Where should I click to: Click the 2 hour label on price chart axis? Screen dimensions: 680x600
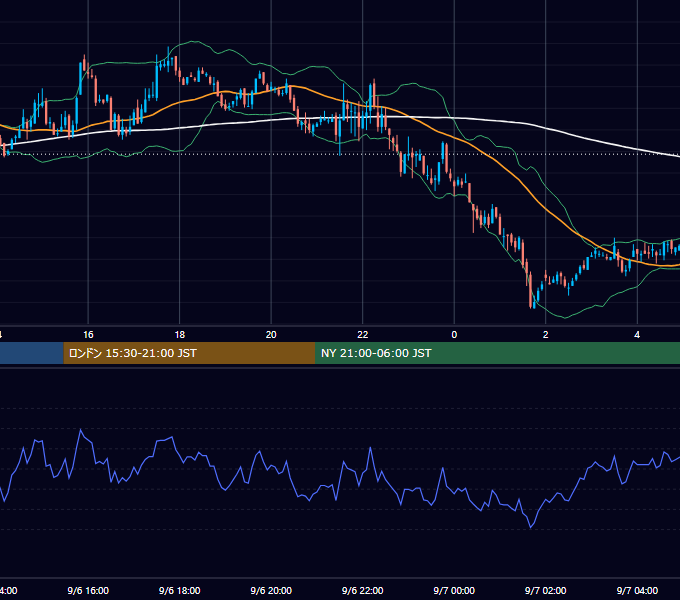546,335
